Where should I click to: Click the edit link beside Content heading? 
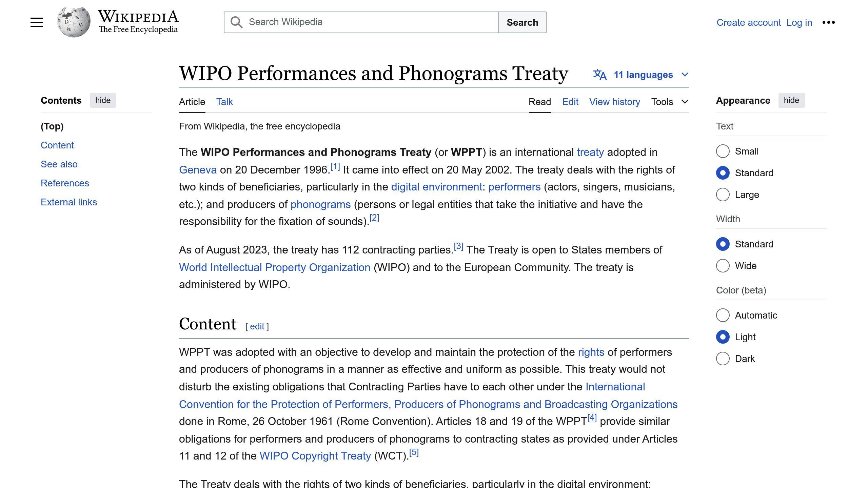[257, 326]
